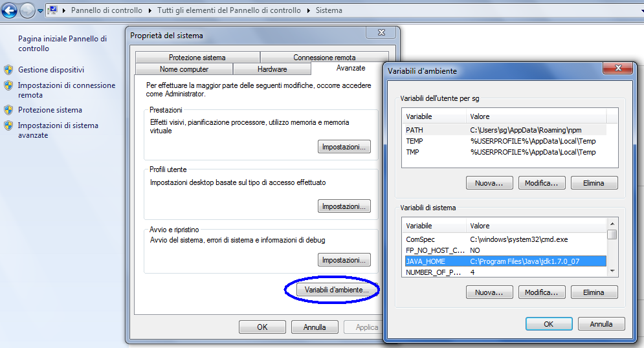
Task: Open Avvio e ripristino Impostazioni button
Action: 344,260
